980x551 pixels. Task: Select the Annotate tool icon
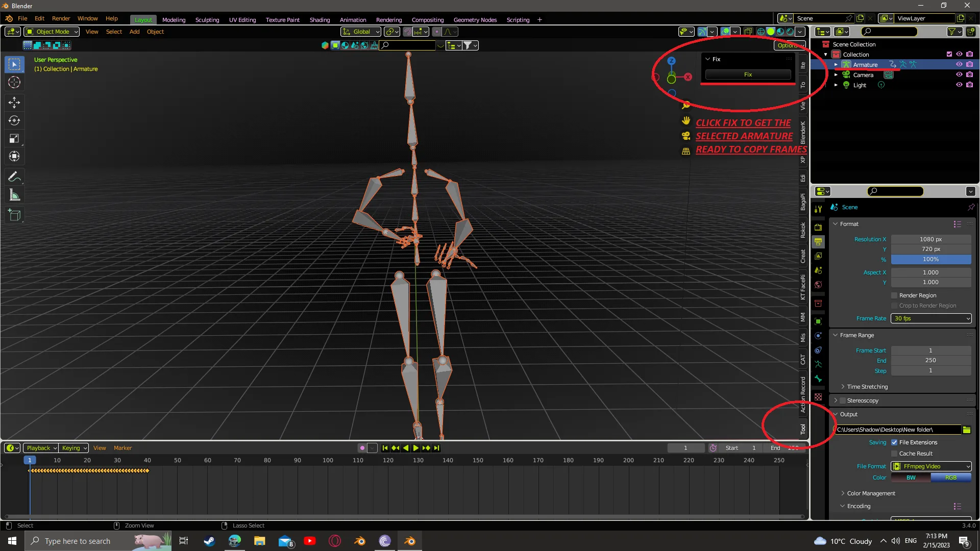click(x=15, y=176)
